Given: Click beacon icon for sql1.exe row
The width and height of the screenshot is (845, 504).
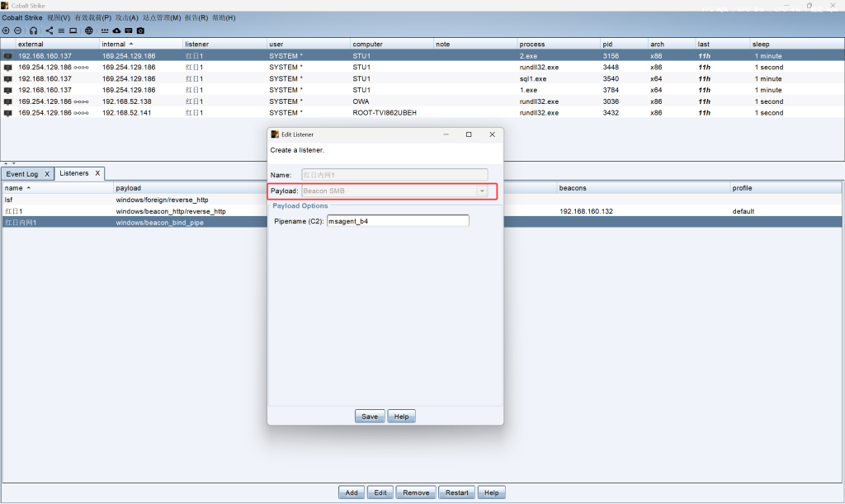Looking at the screenshot, I should (7, 78).
